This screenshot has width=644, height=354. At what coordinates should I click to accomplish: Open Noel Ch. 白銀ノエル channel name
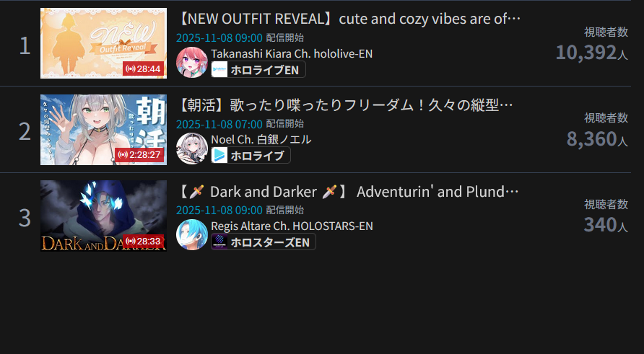point(261,139)
